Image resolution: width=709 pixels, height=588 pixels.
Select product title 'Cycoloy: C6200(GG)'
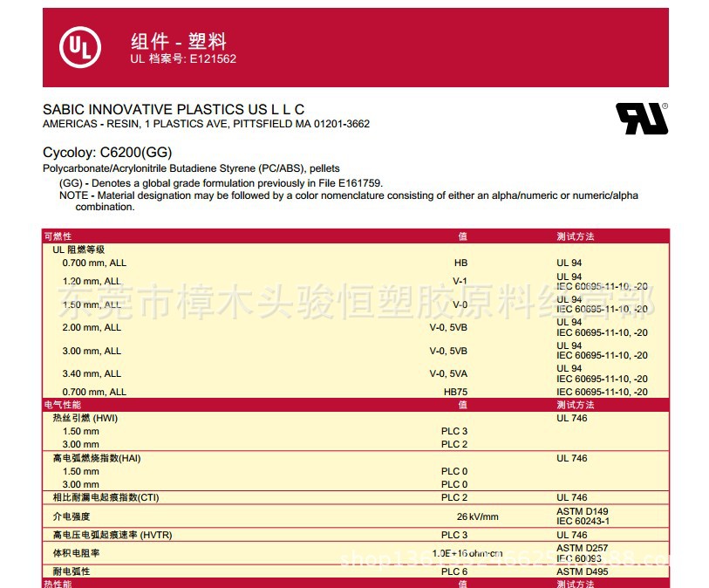[x=107, y=153]
